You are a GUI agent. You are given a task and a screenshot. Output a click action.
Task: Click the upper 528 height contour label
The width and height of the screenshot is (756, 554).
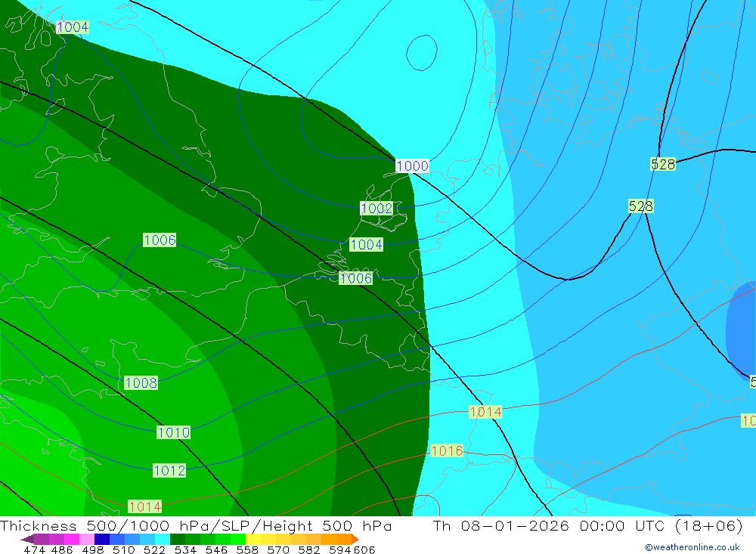point(663,165)
